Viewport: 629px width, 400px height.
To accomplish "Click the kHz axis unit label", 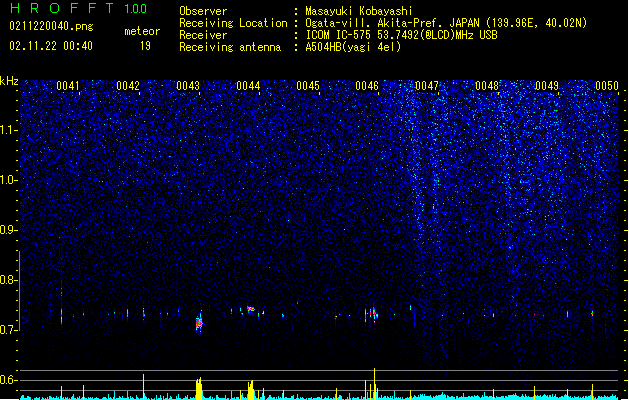I will [9, 81].
